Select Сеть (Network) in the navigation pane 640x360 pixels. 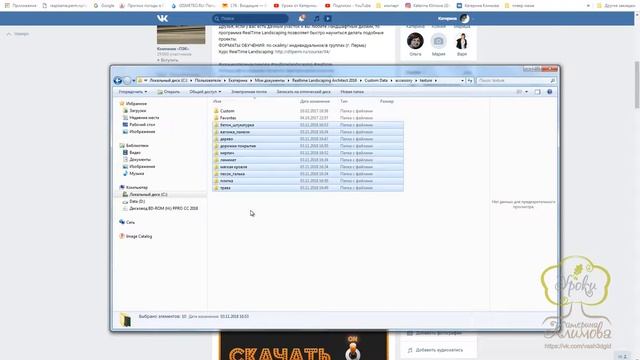tap(130, 222)
